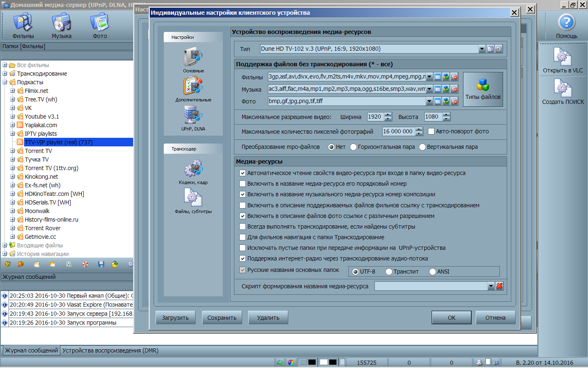The image size is (588, 368).
Task: Open Кодеки, кадр transcoder settings
Action: 193,169
